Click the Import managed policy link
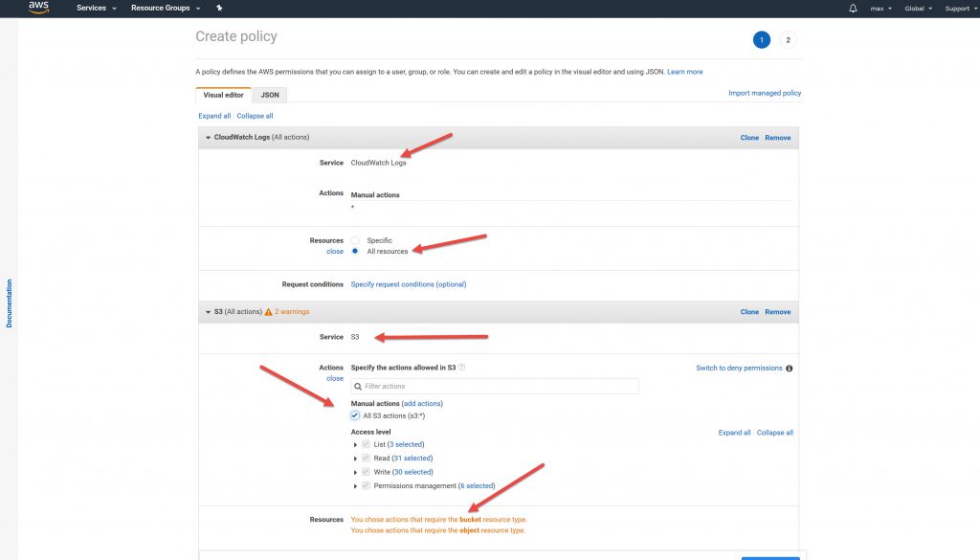980x560 pixels. coord(764,93)
